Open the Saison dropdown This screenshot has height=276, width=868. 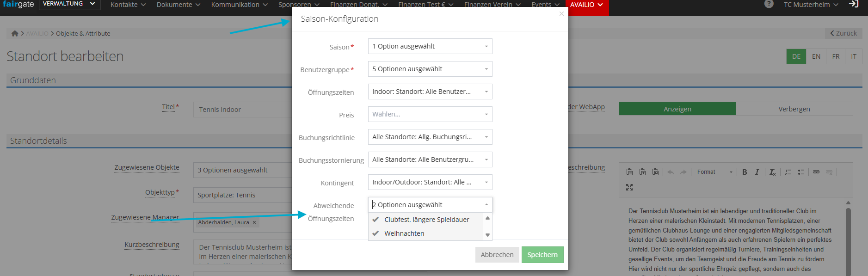point(430,46)
